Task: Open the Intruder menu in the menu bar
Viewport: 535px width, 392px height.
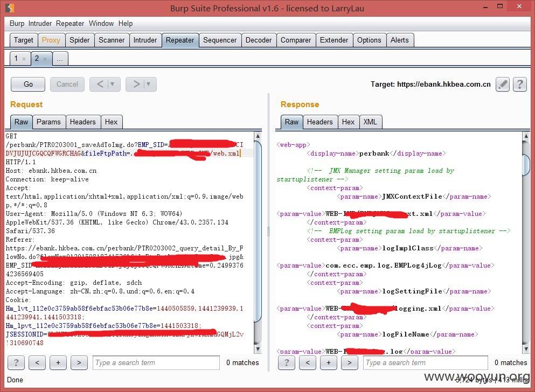Action: tap(40, 24)
